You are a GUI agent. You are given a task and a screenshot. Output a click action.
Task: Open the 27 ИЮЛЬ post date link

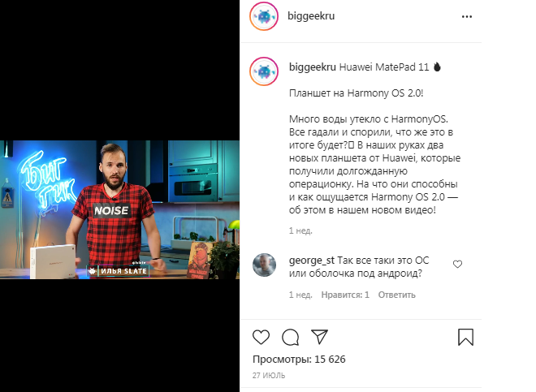269,375
